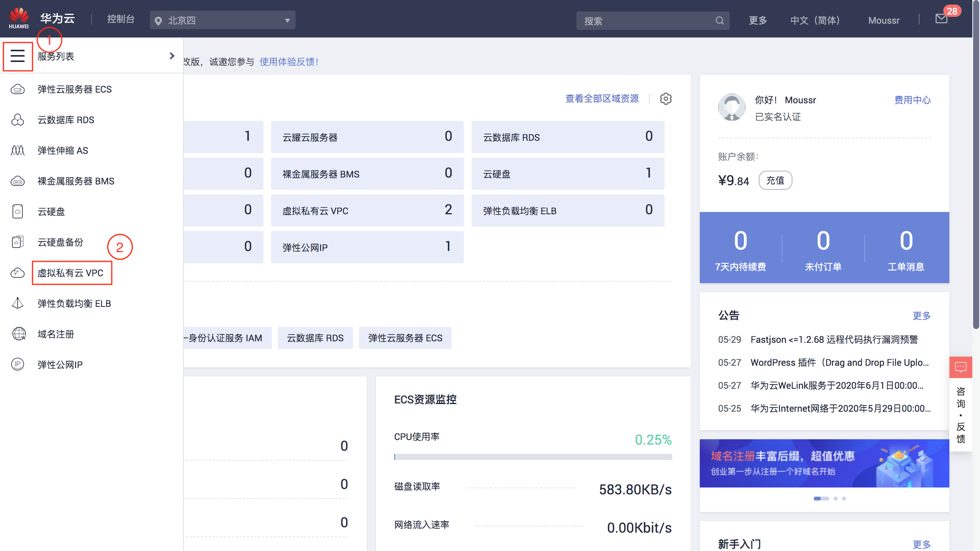Click the 使用体验反馈 link

click(289, 62)
